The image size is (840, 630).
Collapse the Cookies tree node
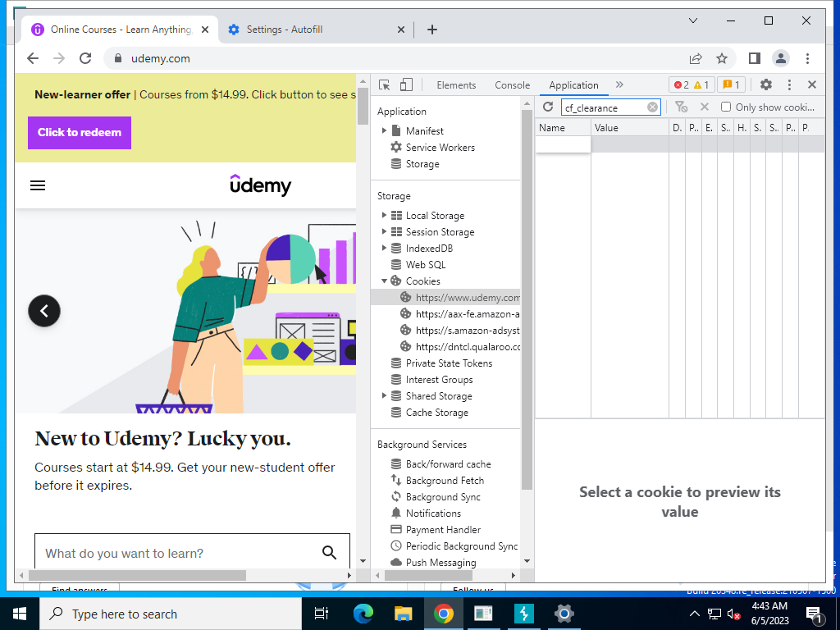tap(384, 281)
